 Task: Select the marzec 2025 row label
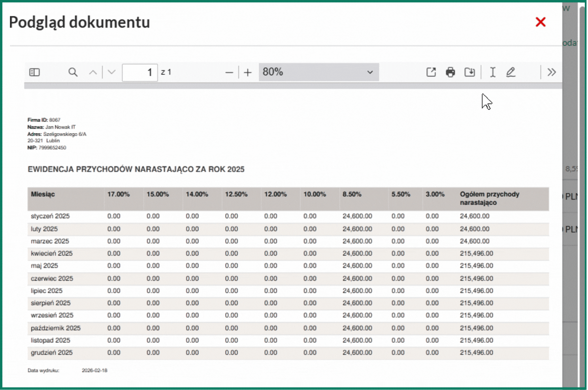50,241
